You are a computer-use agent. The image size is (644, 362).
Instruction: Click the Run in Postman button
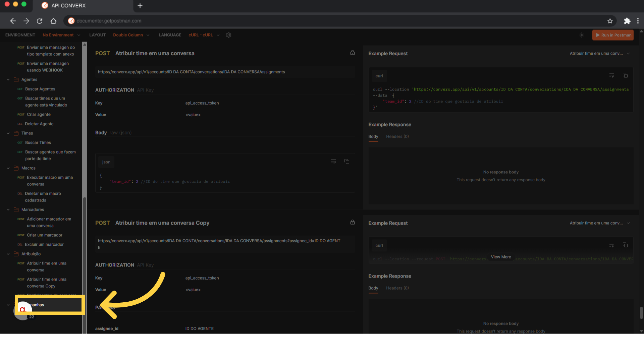[x=613, y=35]
